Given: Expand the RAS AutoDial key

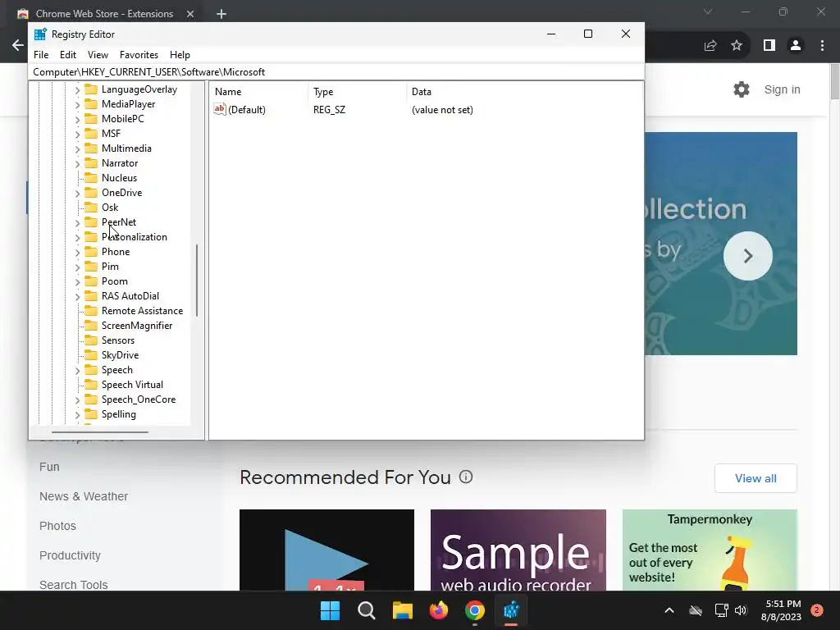Looking at the screenshot, I should click(x=77, y=296).
